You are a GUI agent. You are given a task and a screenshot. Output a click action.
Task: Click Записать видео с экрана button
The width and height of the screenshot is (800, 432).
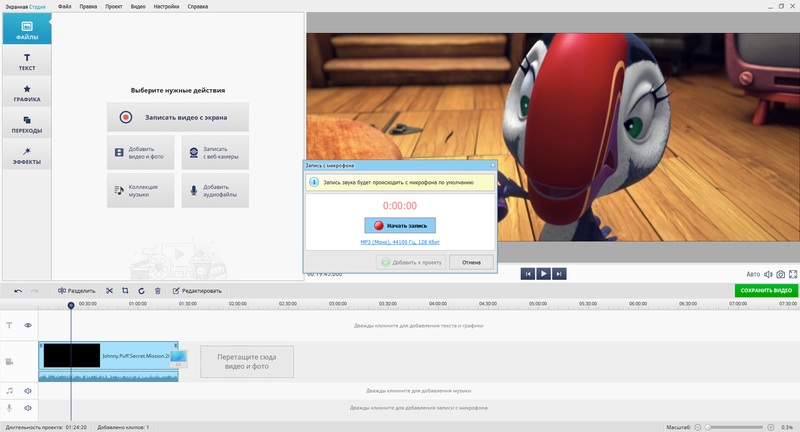coord(178,117)
